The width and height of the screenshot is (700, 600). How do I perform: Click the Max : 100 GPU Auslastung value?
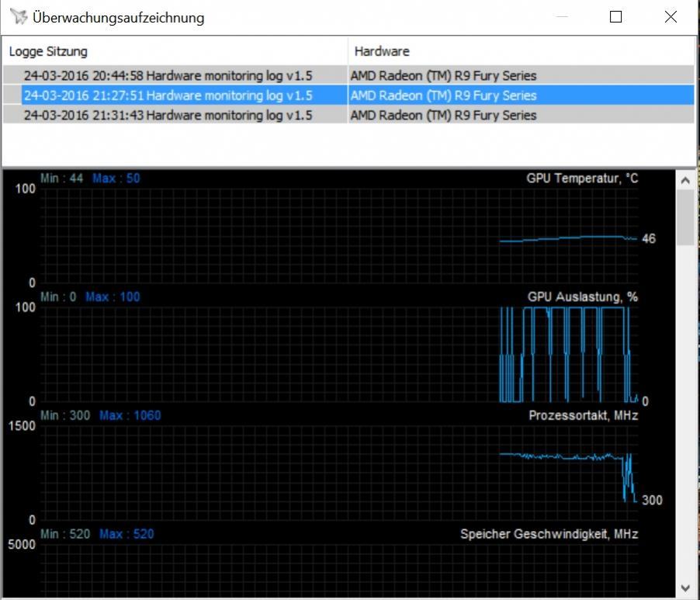point(113,297)
